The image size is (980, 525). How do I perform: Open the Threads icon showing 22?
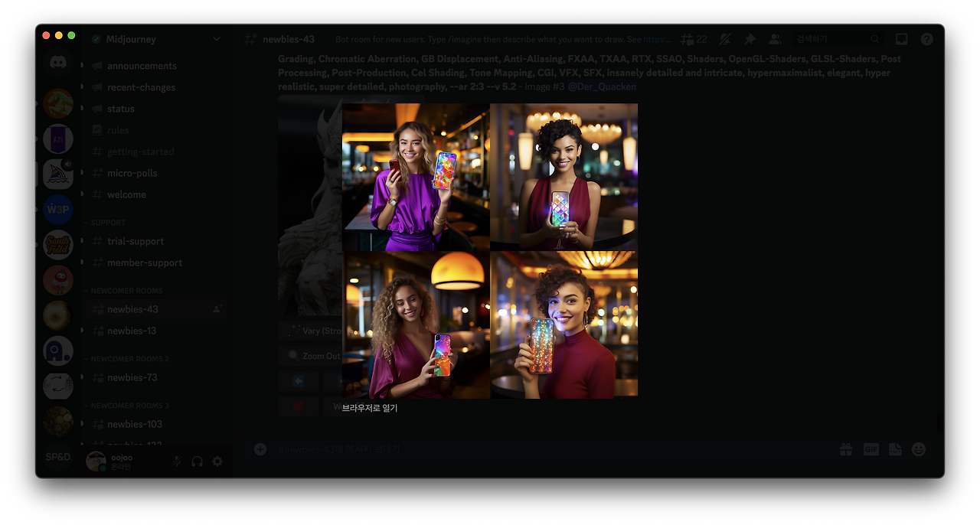(694, 39)
